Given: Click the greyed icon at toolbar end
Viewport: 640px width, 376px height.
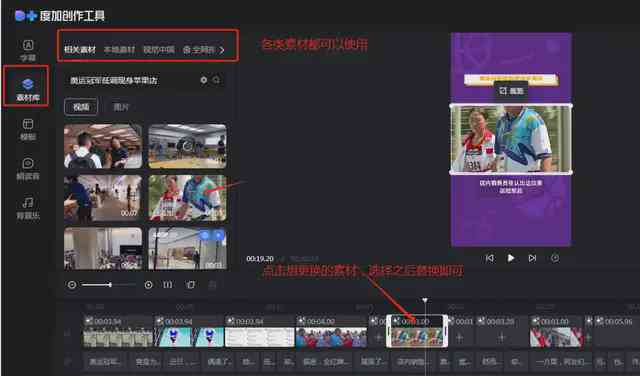Looking at the screenshot, I should [213, 285].
